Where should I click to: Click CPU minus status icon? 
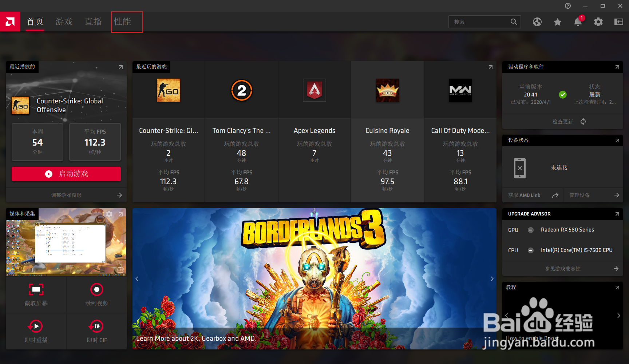(x=531, y=250)
